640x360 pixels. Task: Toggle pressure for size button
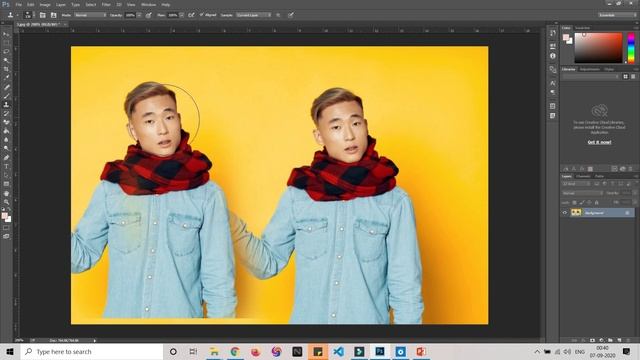291,15
